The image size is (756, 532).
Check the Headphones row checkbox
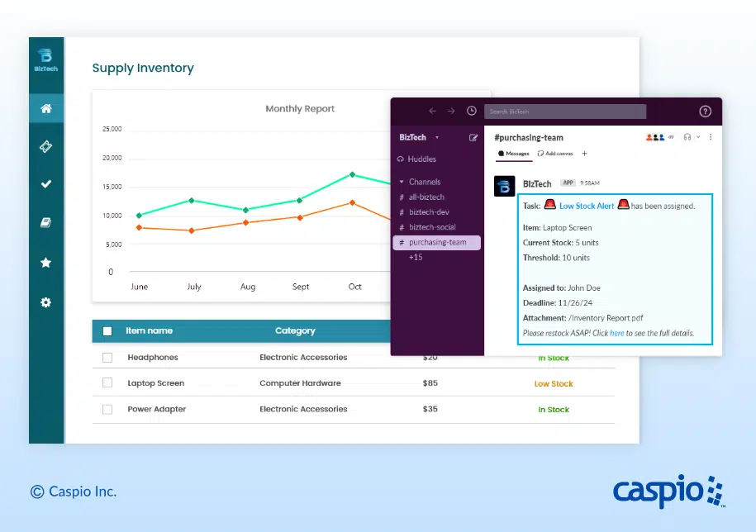click(107, 358)
